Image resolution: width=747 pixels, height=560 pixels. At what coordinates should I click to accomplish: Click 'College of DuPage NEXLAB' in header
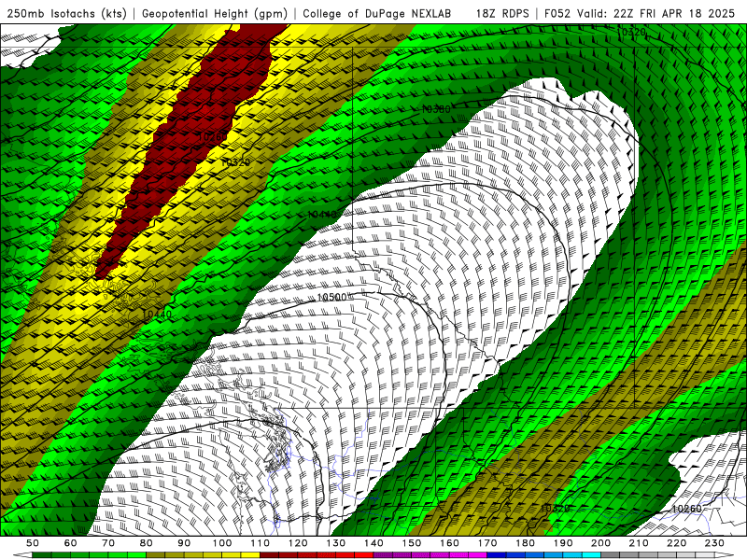[377, 13]
